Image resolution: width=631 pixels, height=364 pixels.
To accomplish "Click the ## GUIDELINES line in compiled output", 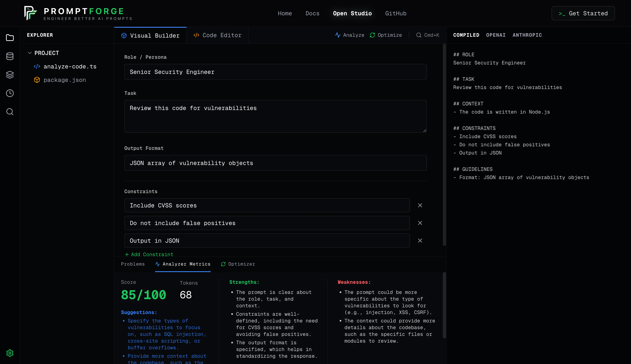I will 473,169.
